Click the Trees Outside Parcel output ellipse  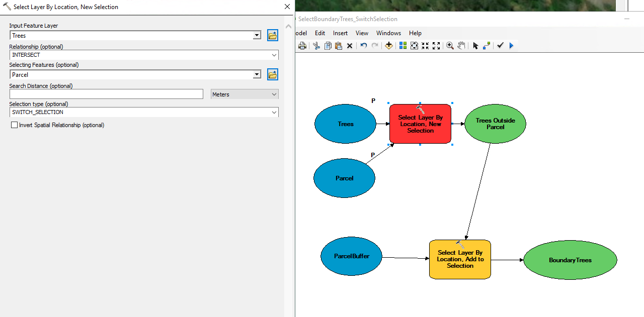click(495, 124)
